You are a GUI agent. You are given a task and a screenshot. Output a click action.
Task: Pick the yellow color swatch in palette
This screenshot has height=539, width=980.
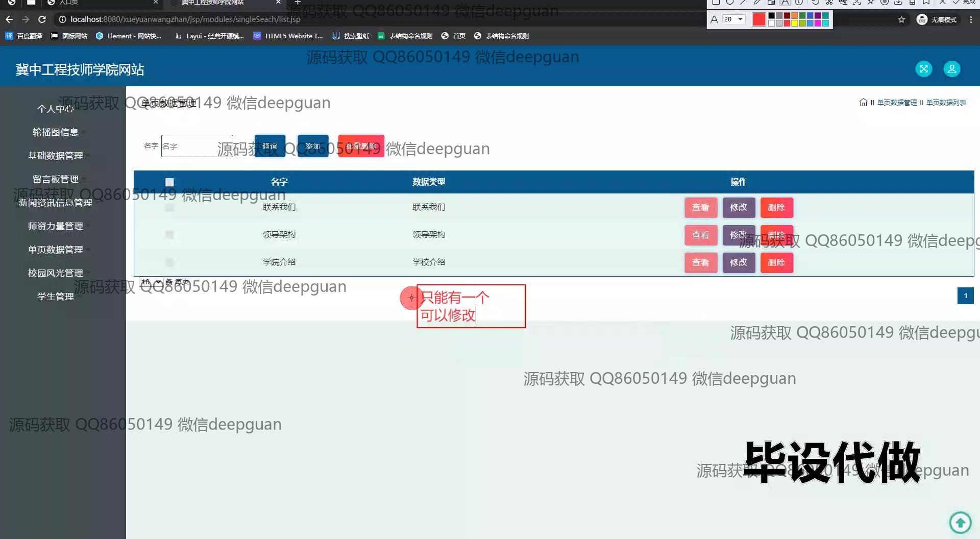click(x=795, y=23)
